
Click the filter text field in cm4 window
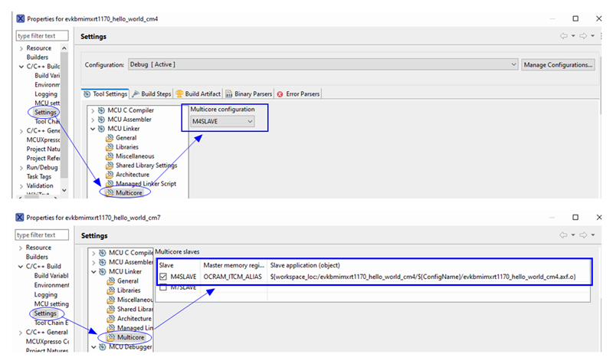coord(43,36)
